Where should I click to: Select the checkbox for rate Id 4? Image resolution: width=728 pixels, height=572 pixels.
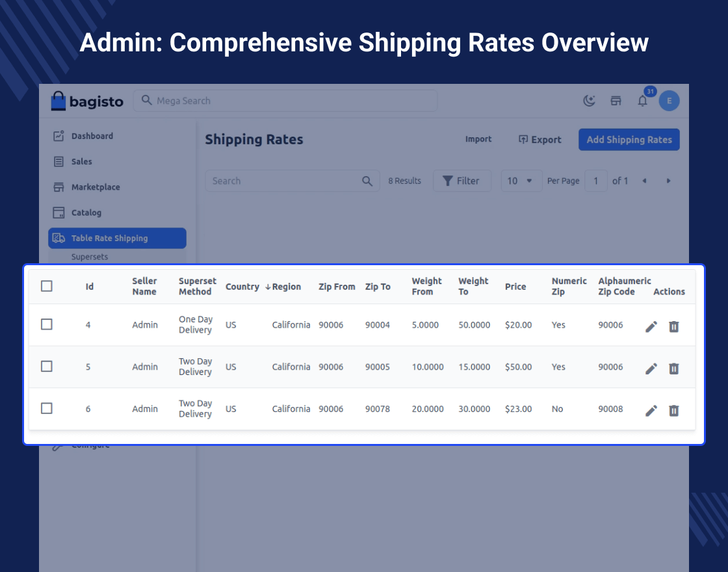click(47, 324)
